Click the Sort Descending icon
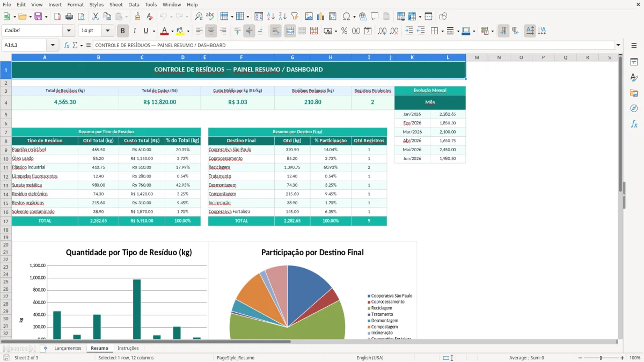This screenshot has width=644, height=362. pos(282,17)
